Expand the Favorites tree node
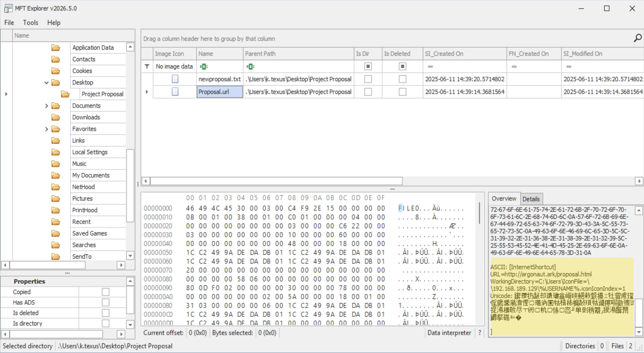 (x=46, y=129)
